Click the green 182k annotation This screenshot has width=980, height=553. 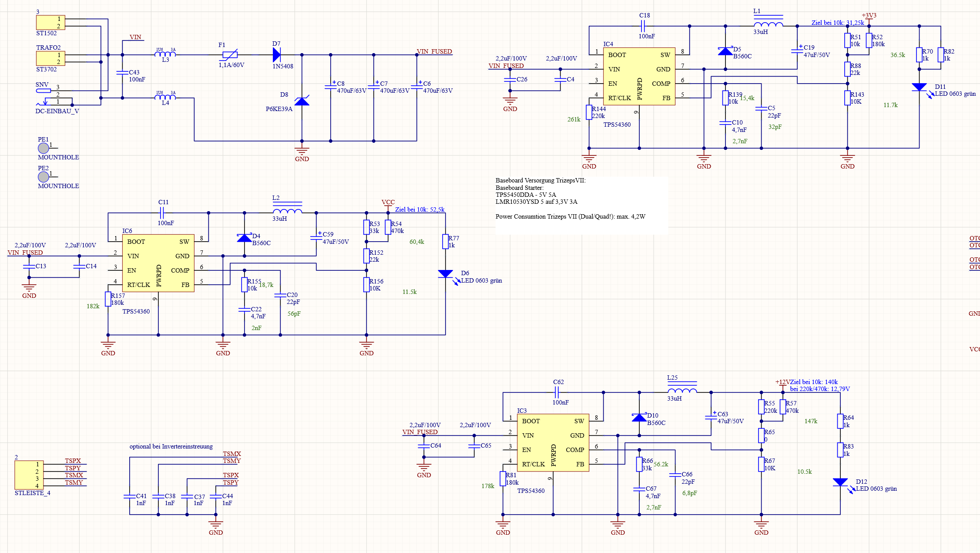coord(93,306)
